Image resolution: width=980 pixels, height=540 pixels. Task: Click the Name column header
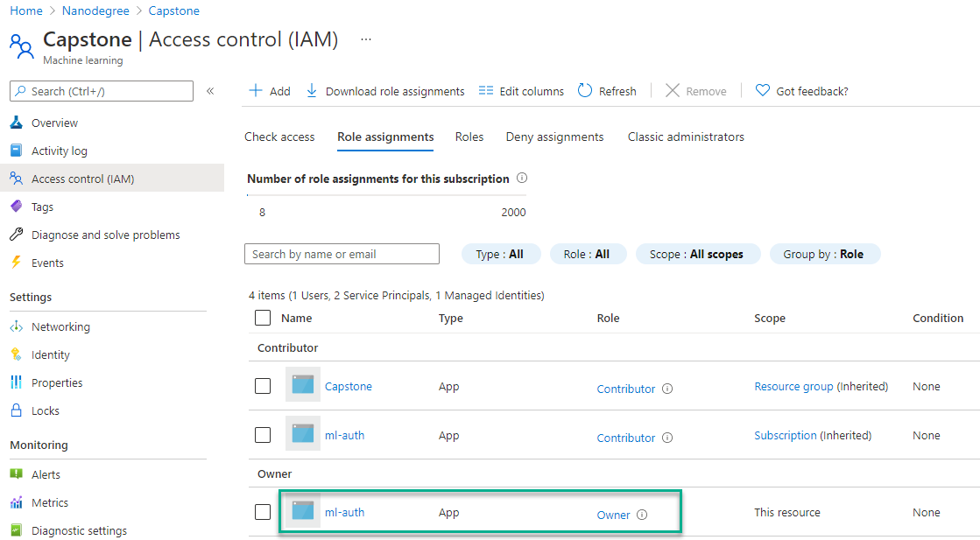click(296, 318)
